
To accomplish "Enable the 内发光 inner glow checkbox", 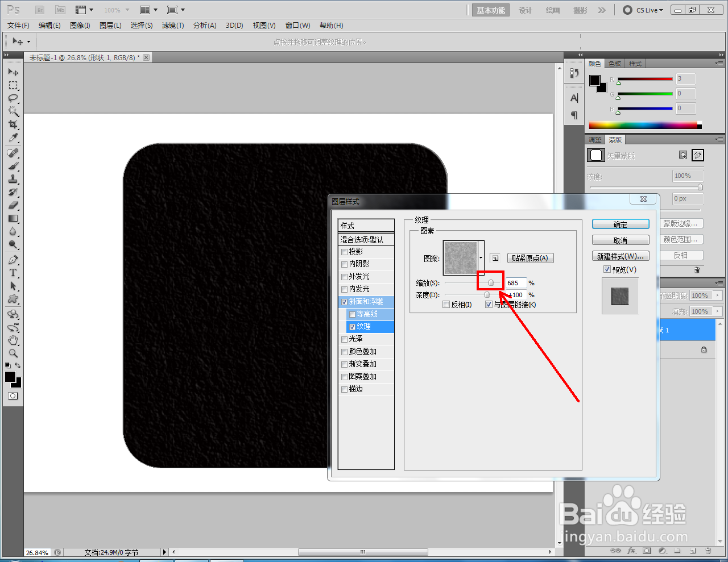I will 344,289.
